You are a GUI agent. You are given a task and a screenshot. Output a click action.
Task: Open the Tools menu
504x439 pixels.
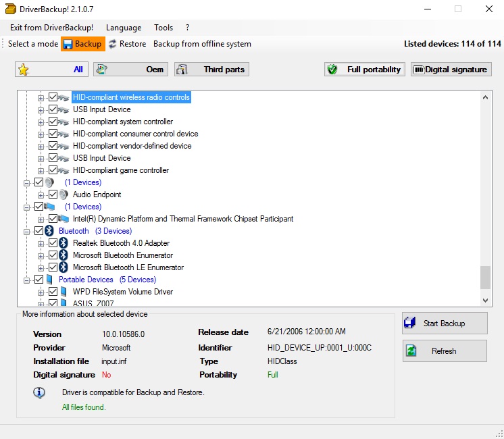coord(163,28)
